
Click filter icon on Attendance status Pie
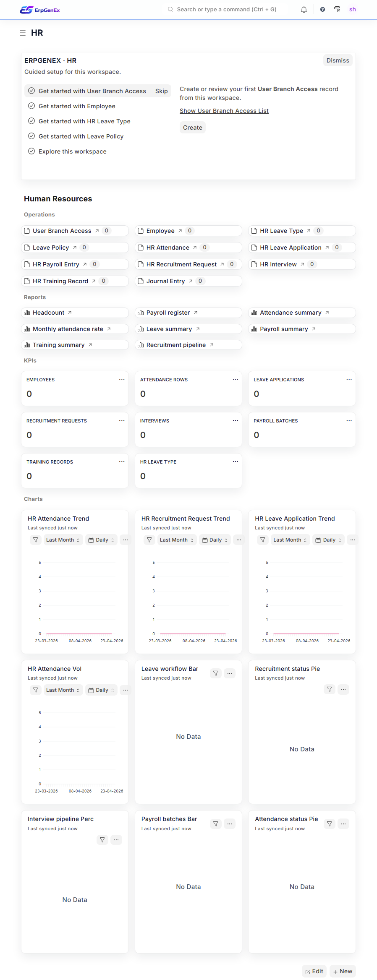point(330,824)
